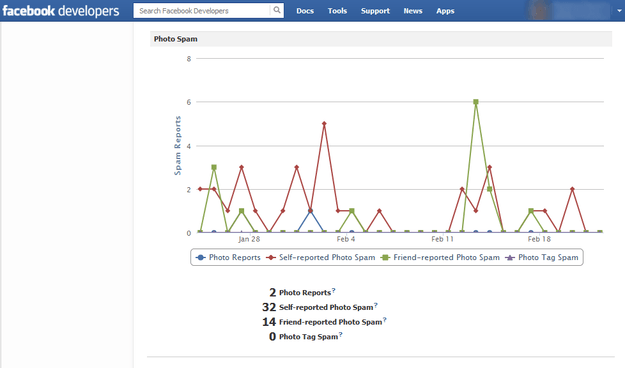The width and height of the screenshot is (625, 368).
Task: Toggle Friend-reported Photo Spam legend entry
Action: (440, 258)
